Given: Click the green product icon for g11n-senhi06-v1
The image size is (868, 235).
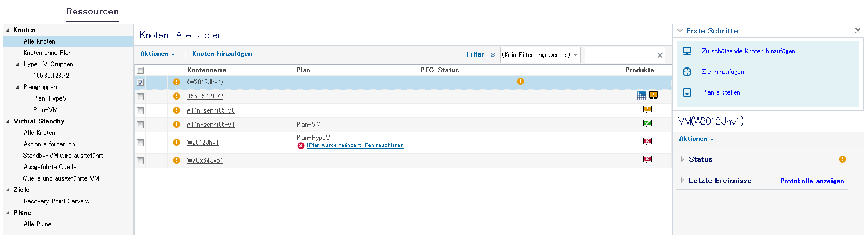Looking at the screenshot, I should click(x=647, y=124).
